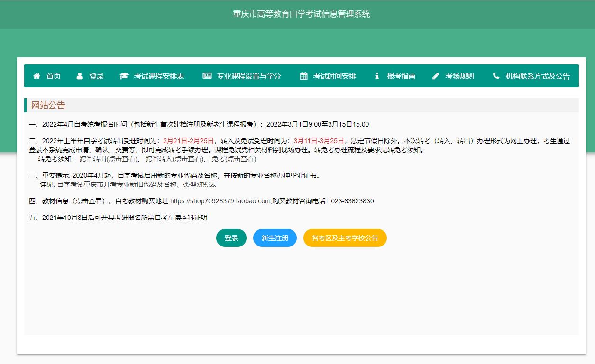Click the keyboard icon beside 专业课程设置与学分

point(207,76)
